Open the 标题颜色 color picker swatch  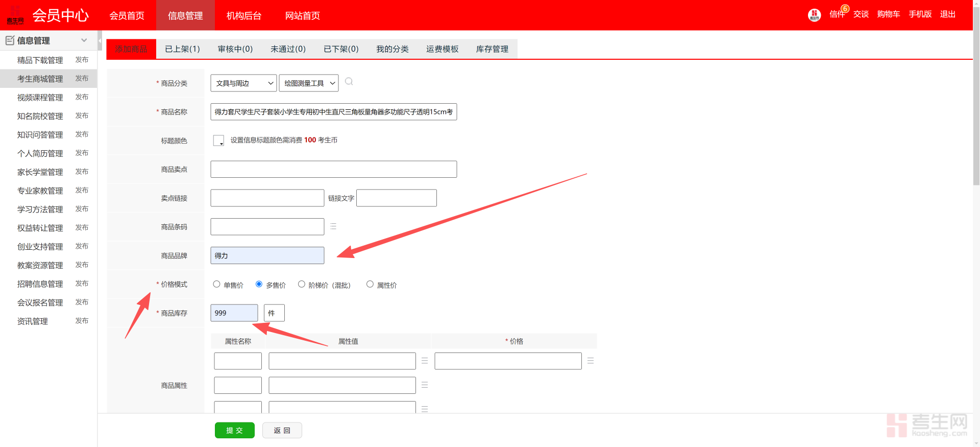tap(218, 140)
